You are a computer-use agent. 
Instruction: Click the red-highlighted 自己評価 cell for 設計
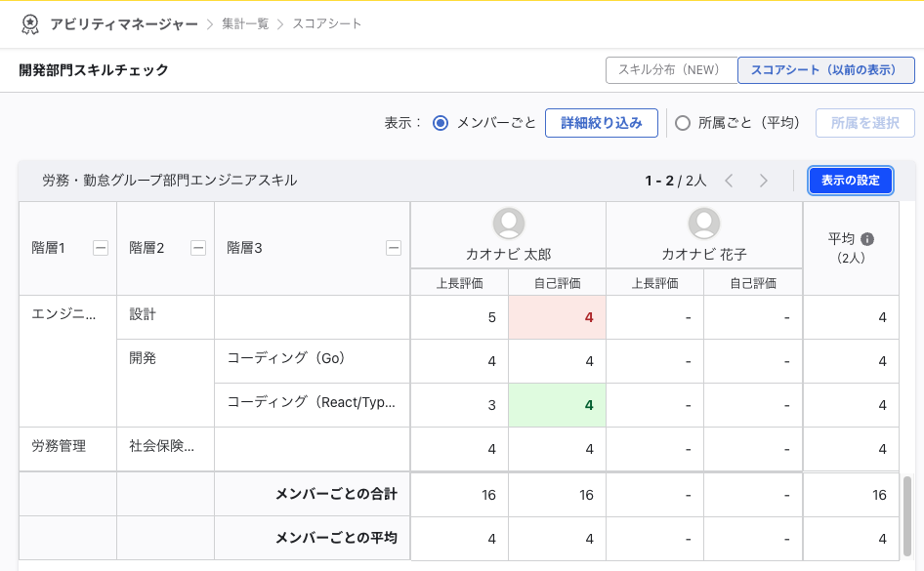coord(557,317)
